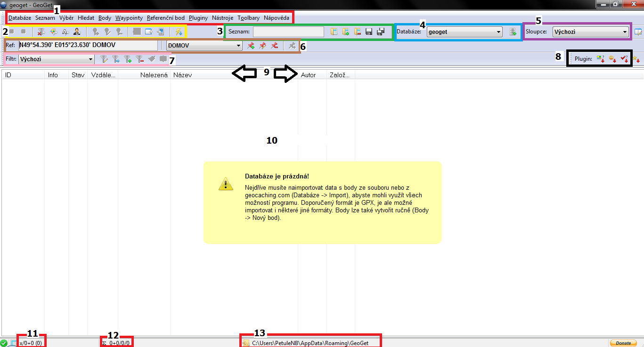Click the Vzdále... column header

[x=103, y=75]
